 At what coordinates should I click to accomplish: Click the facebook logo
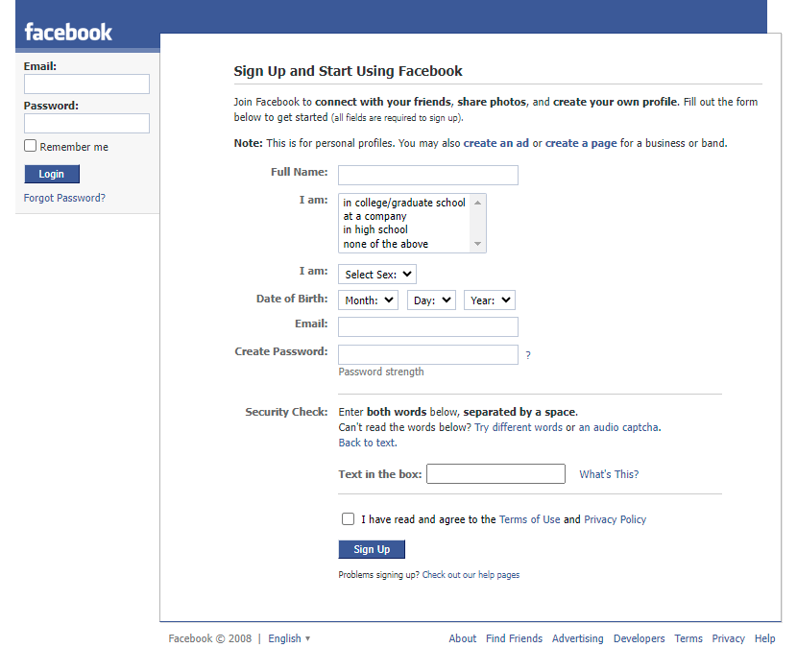[68, 32]
